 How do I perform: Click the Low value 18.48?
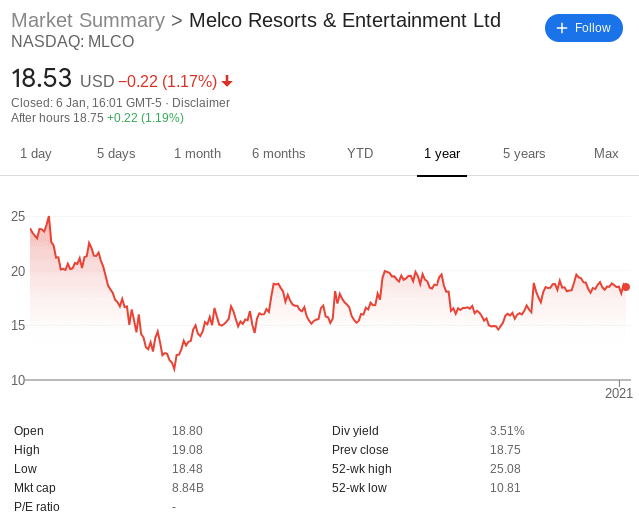point(187,469)
